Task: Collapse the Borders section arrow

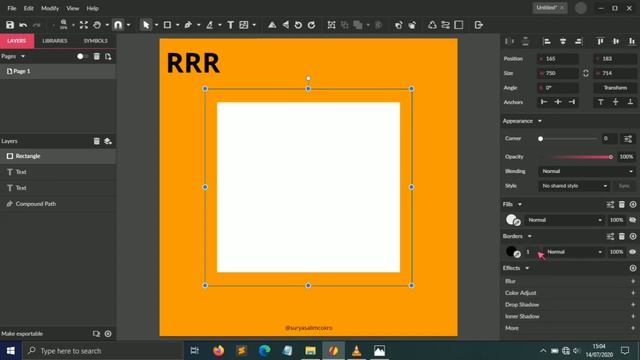Action: coord(529,236)
